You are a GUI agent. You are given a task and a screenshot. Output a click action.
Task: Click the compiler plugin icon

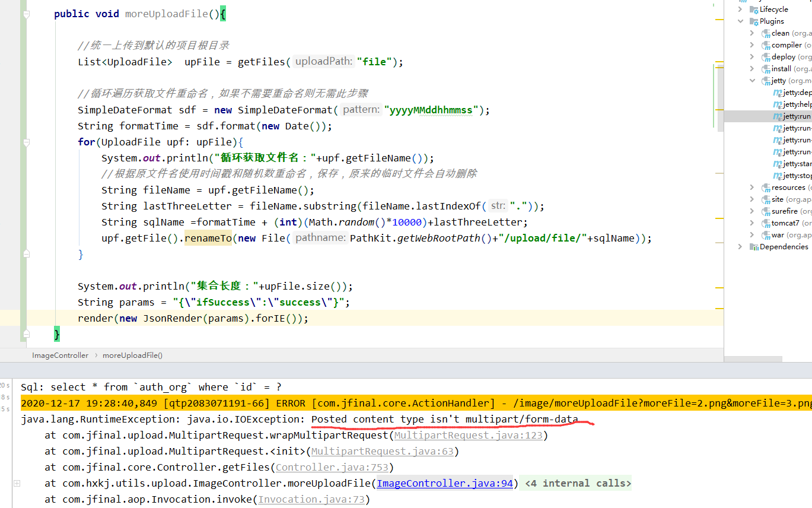click(766, 45)
